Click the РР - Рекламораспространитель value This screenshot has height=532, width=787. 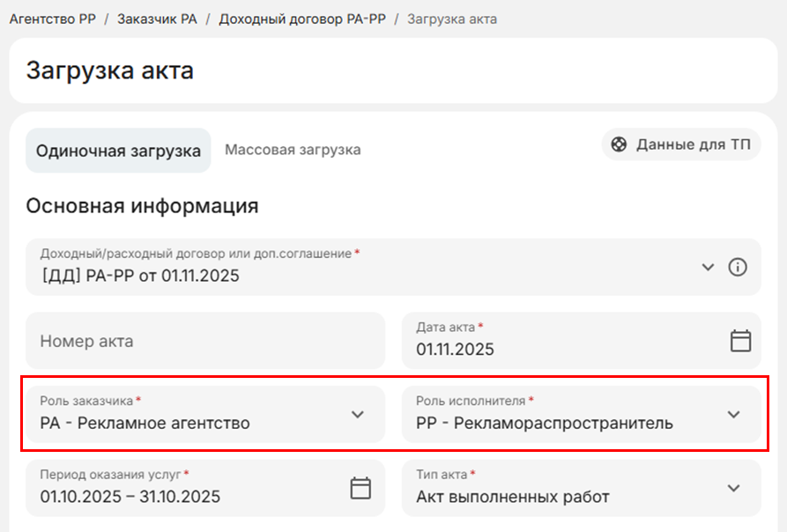pyautogui.click(x=544, y=423)
